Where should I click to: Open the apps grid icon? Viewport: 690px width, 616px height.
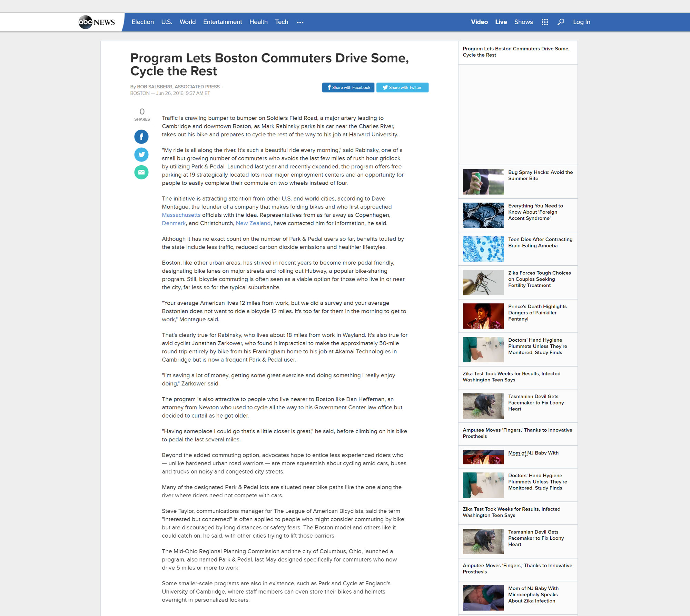click(545, 22)
